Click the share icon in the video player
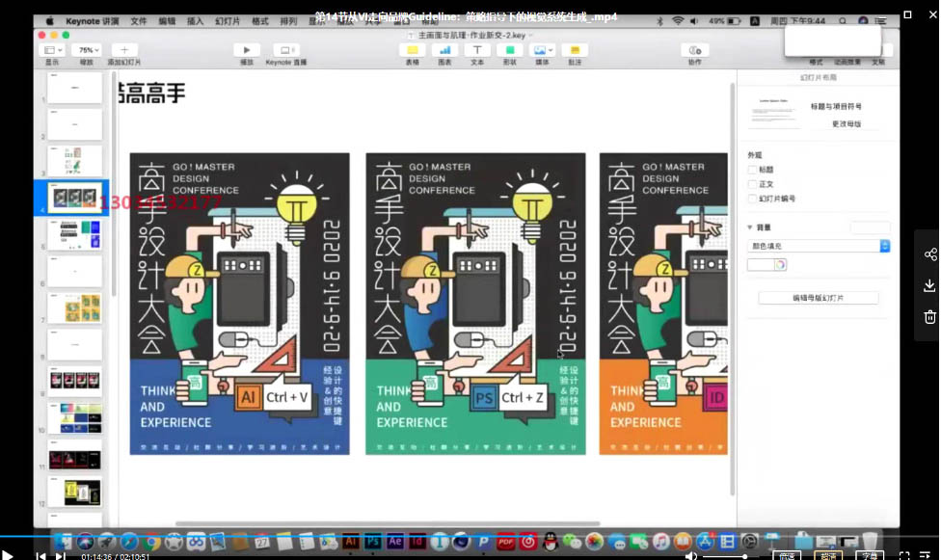The width and height of the screenshot is (941, 560). 930,254
